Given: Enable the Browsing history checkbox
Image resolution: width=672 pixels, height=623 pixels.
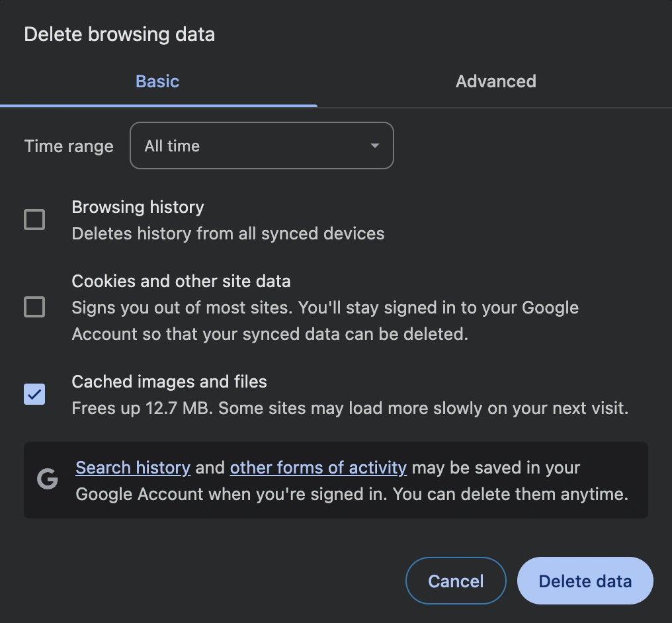Looking at the screenshot, I should 34,220.
